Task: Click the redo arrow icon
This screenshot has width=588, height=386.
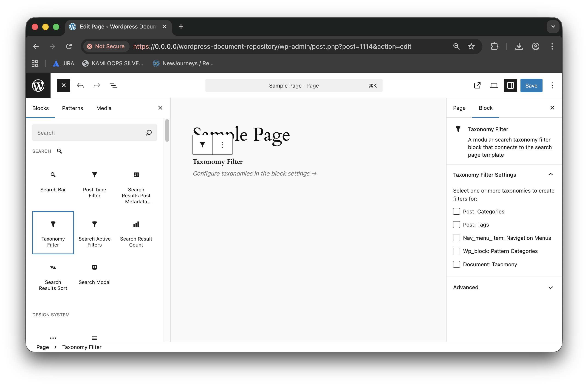Action: pos(97,85)
